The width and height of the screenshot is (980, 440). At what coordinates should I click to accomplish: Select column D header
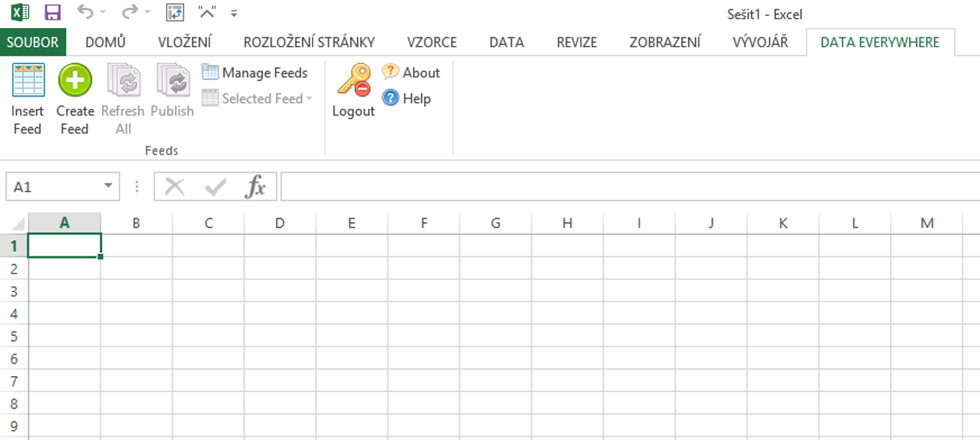(280, 223)
